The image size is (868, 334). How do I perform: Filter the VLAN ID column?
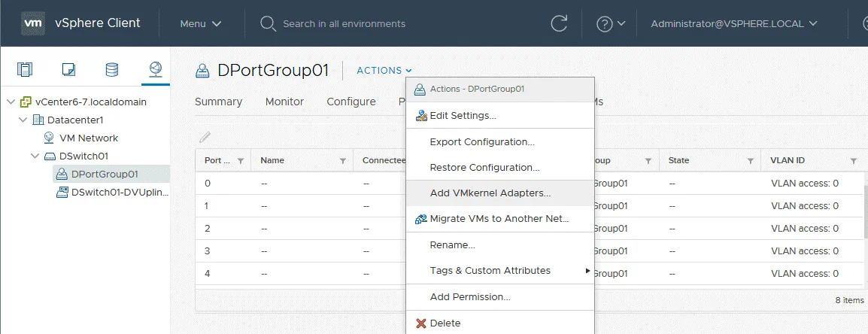tap(853, 161)
